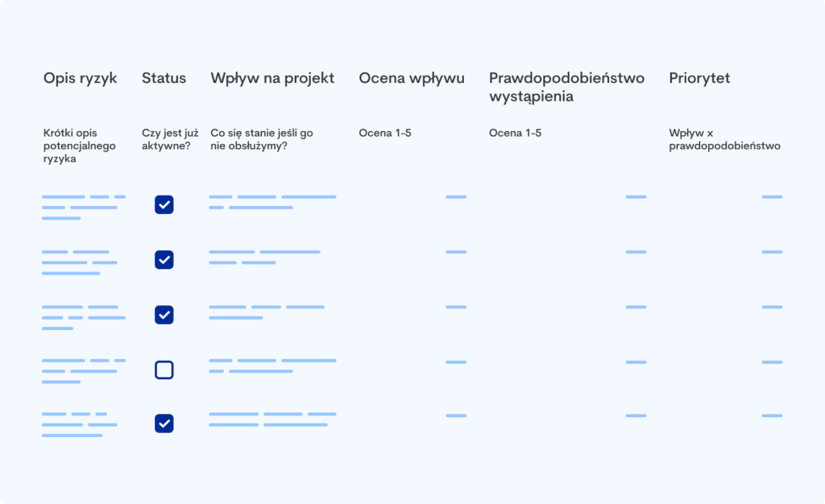Screen dimensions: 825x504
Task: Click 'Ocena 1-5' under Prawdopodobieństwo wystąpienia
Action: point(515,133)
